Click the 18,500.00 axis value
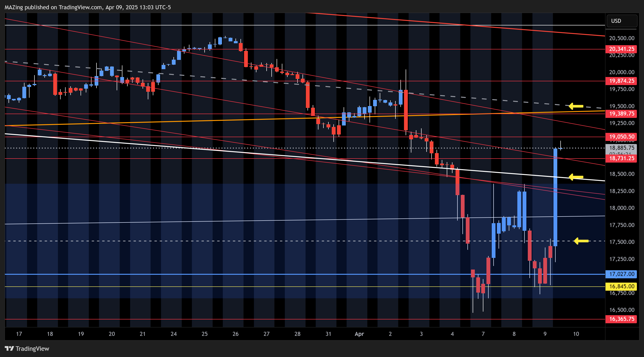The width and height of the screenshot is (644, 357). click(x=622, y=174)
